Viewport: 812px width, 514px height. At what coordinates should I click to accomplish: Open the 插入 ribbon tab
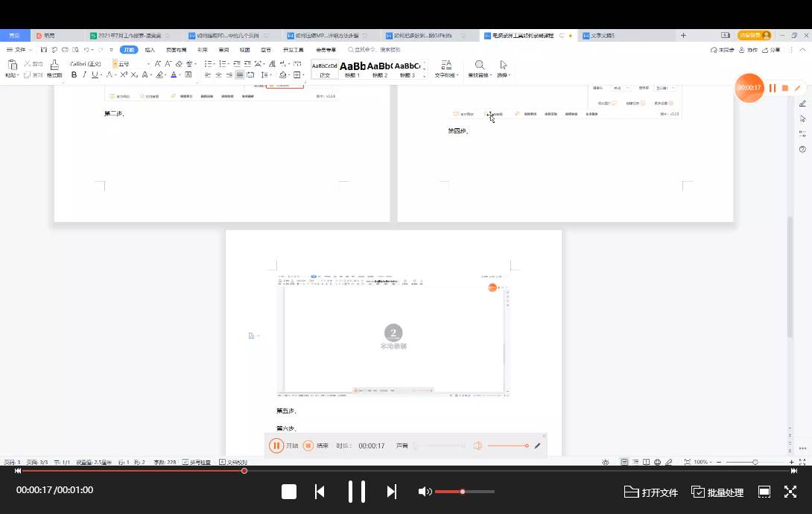click(x=150, y=50)
